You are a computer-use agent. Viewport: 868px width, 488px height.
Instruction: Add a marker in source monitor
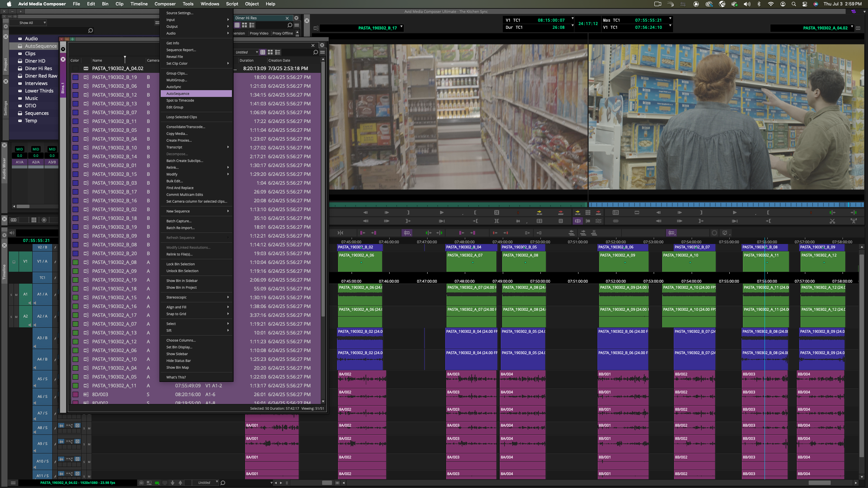518,212
